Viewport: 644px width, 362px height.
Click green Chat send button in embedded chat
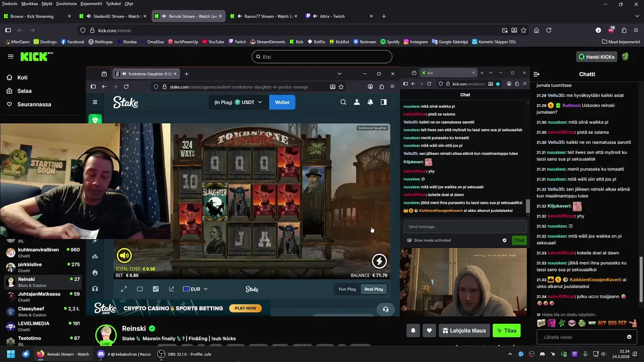(x=519, y=240)
